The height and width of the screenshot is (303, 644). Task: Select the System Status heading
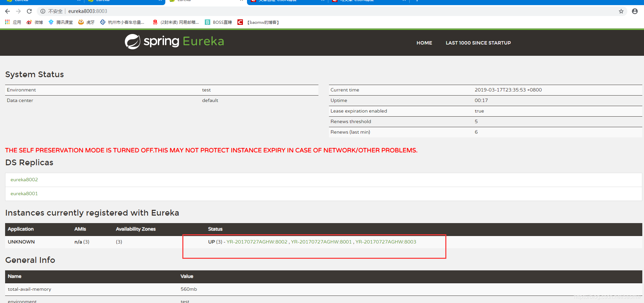[x=34, y=74]
